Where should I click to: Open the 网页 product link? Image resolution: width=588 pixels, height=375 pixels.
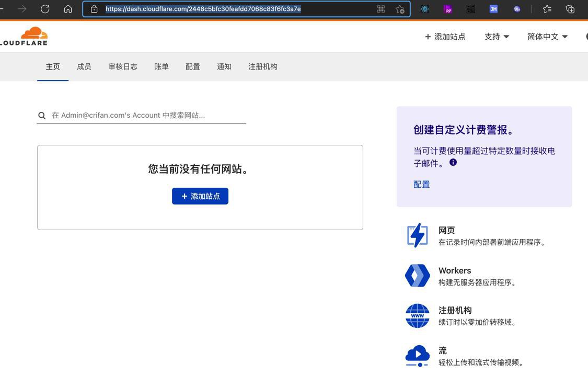pos(447,230)
